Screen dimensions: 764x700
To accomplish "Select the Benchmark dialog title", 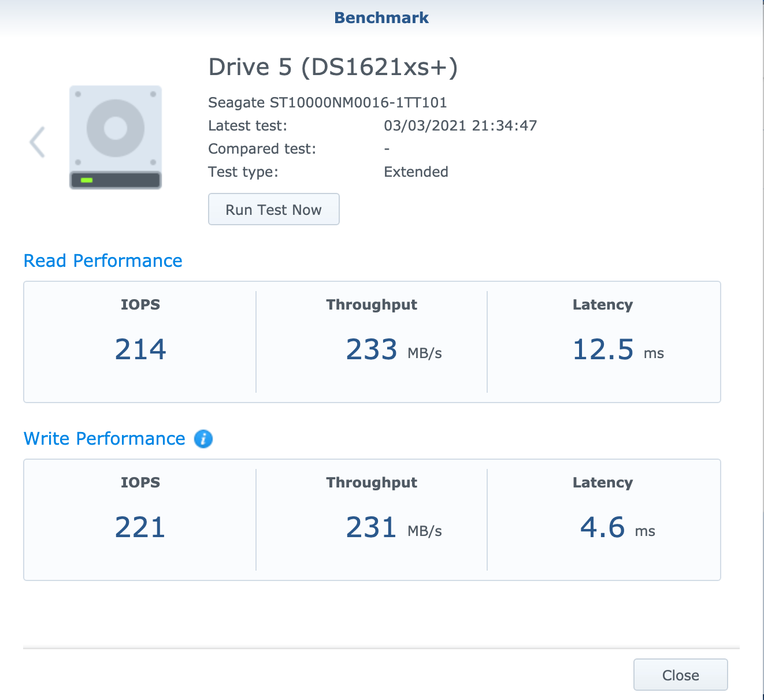I will point(381,18).
